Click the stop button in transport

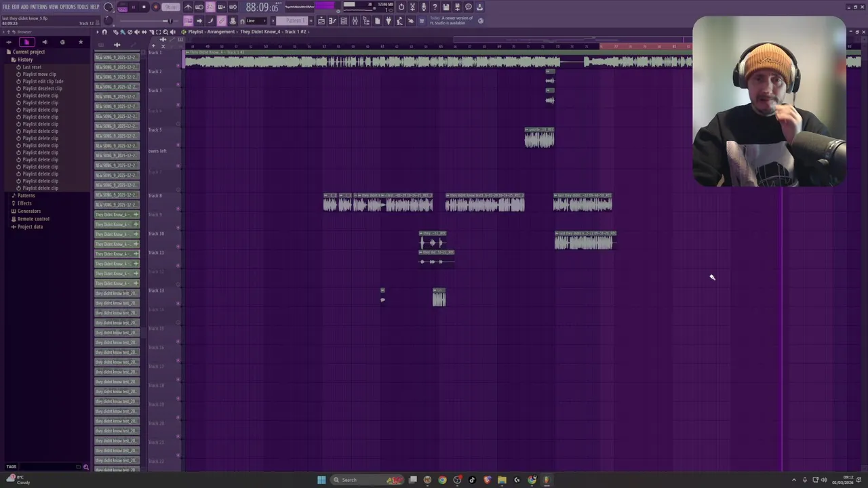pyautogui.click(x=144, y=7)
